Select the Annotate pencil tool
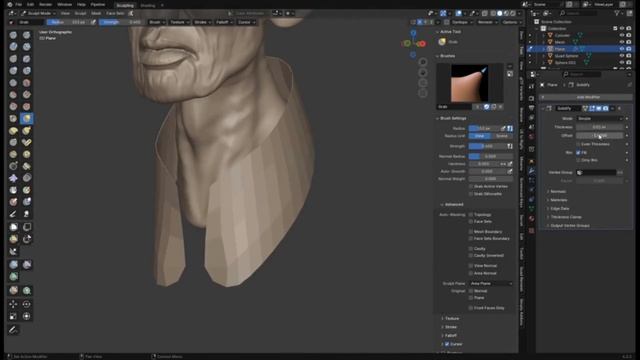Screen dimensions: 640x360 point(13,330)
